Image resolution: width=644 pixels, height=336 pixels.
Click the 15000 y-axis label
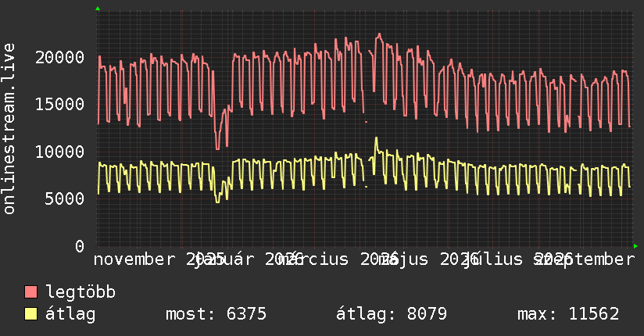tap(60, 105)
